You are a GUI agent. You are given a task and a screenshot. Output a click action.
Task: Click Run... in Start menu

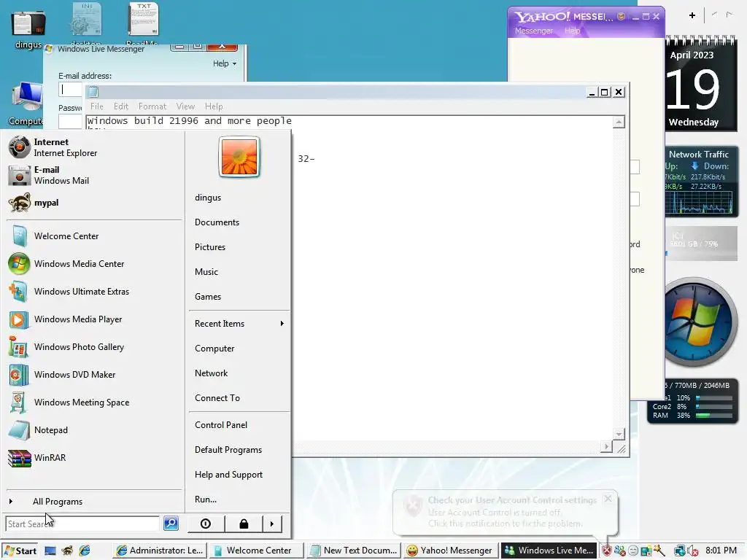click(x=205, y=499)
